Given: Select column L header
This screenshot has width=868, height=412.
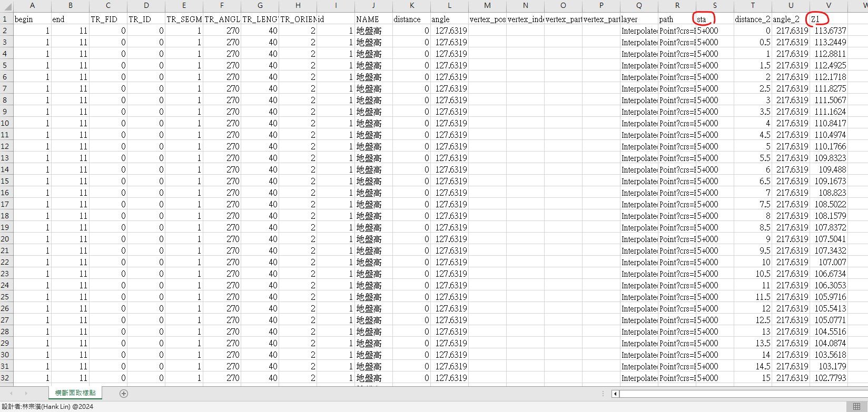Looking at the screenshot, I should 449,6.
